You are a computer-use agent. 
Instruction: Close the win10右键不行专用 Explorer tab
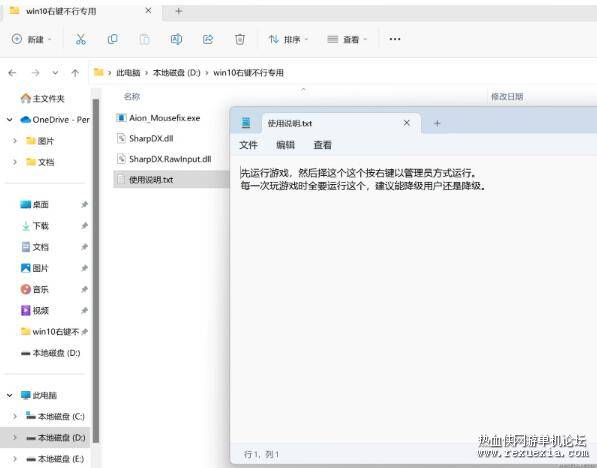[x=148, y=11]
